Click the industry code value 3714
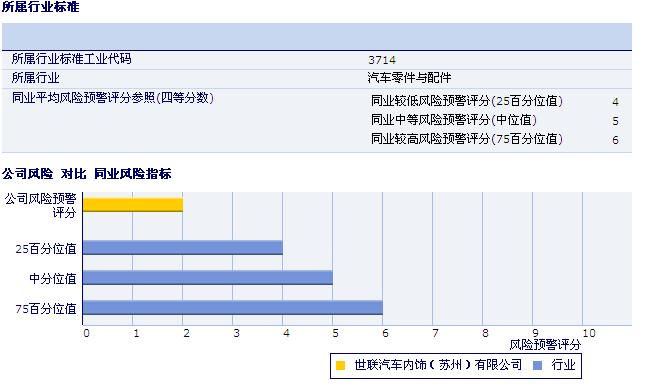Screen dimensions: 665x389 tap(382, 60)
